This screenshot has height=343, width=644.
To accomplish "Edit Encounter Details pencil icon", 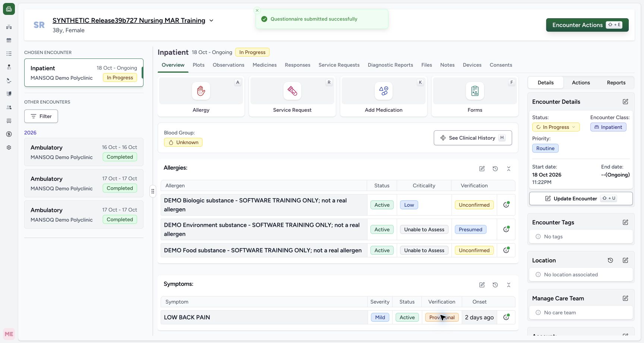I will click(x=625, y=102).
